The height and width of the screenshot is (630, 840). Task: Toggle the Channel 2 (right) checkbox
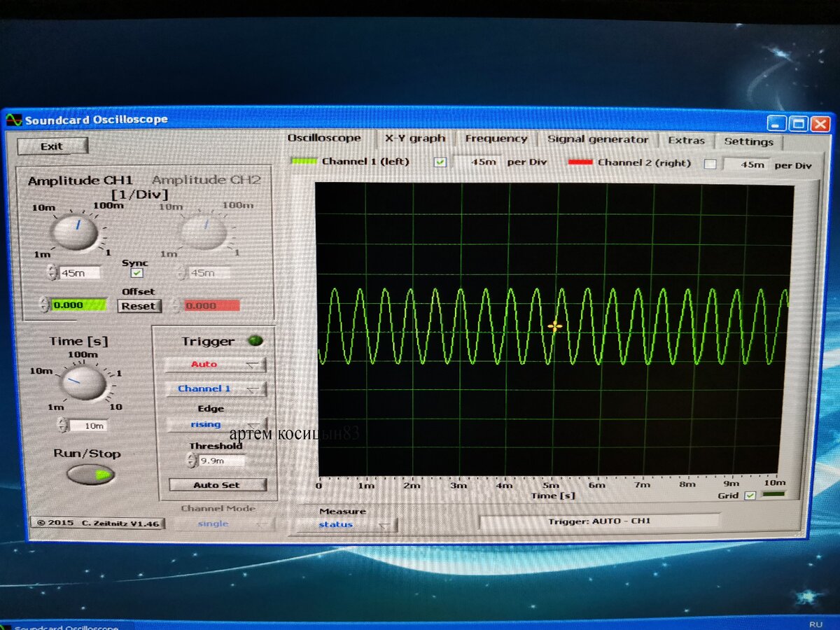point(710,164)
